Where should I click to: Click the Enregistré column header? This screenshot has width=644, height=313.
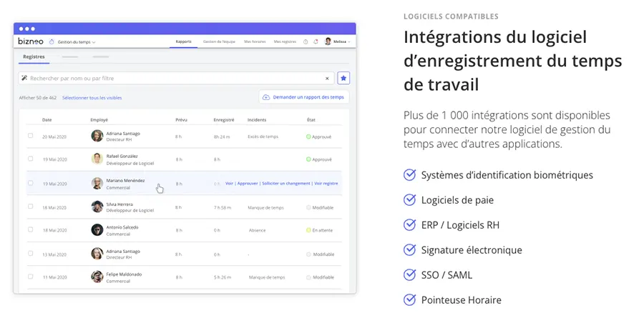(x=224, y=120)
